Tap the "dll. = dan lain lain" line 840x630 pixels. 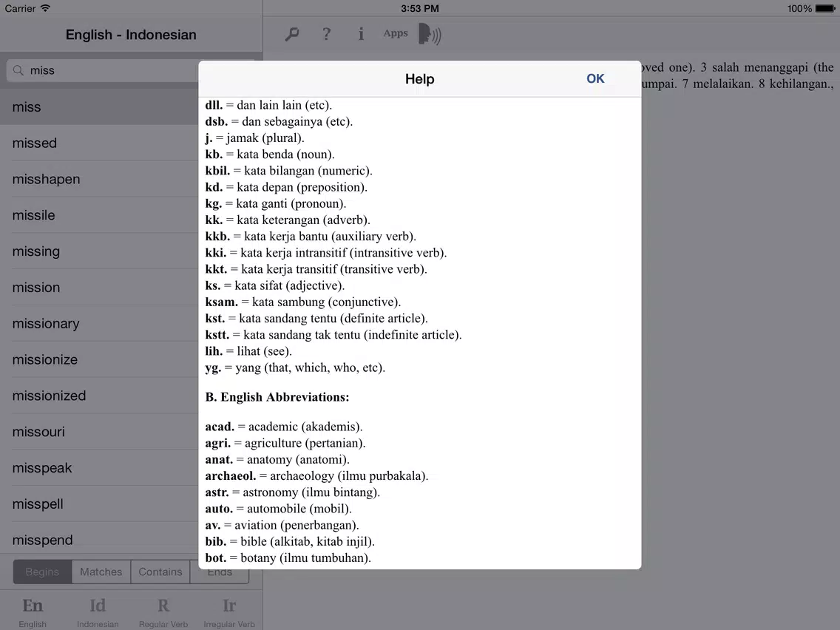[268, 105]
